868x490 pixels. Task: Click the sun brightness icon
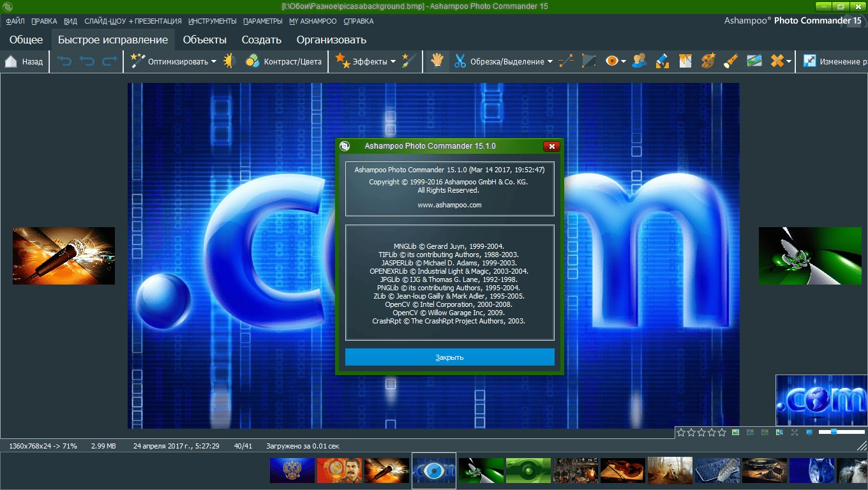point(230,61)
